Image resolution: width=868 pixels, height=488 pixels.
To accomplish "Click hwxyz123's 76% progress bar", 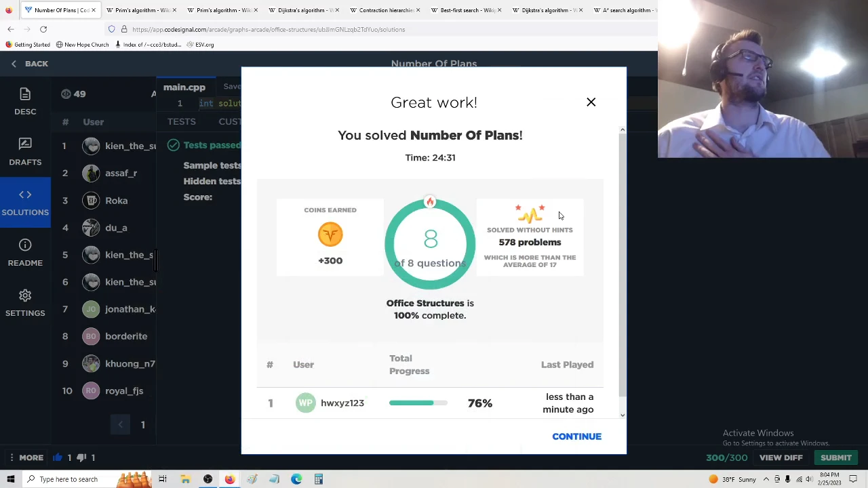I will [418, 403].
